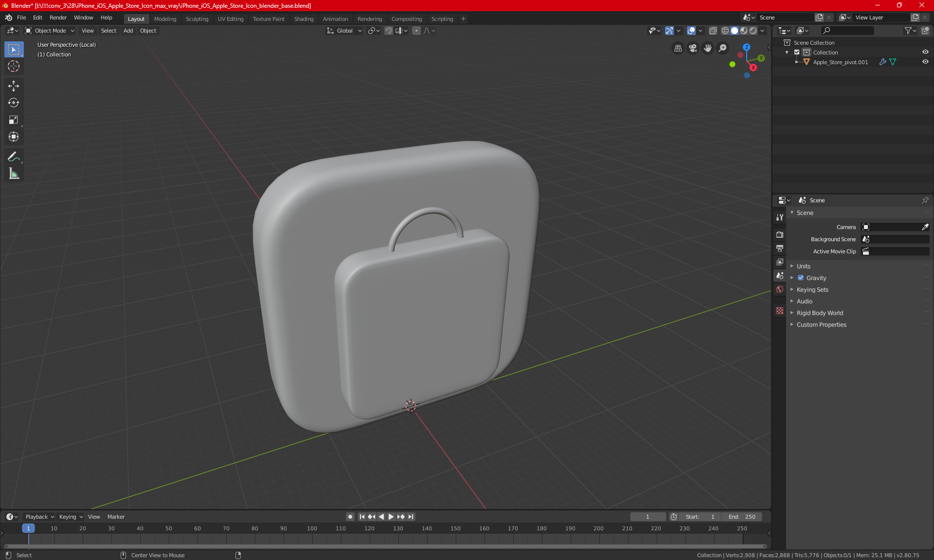This screenshot has height=560, width=934.
Task: Switch to wireframe shading mode
Action: point(725,31)
